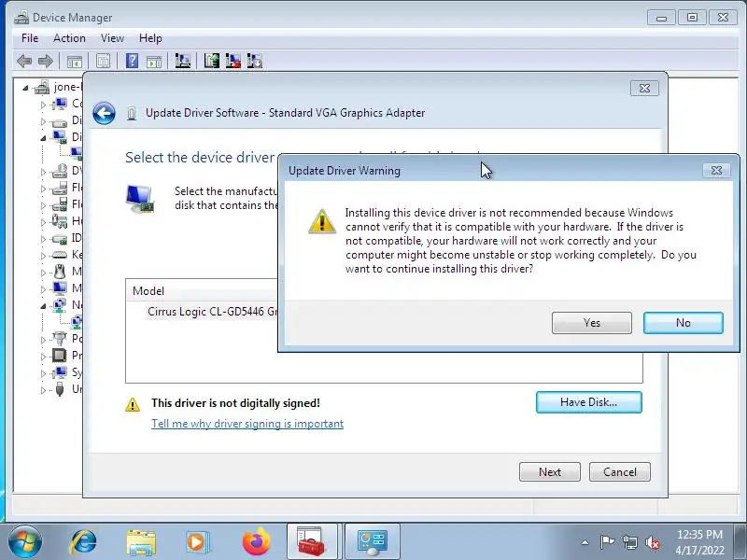Select the USB controllers plug icon
747x560 pixels.
point(60,389)
